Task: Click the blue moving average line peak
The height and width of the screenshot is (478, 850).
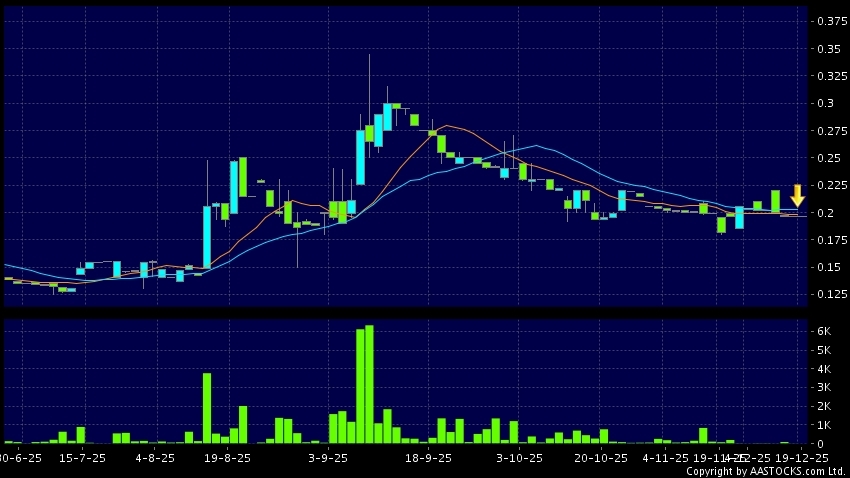Action: click(x=536, y=146)
